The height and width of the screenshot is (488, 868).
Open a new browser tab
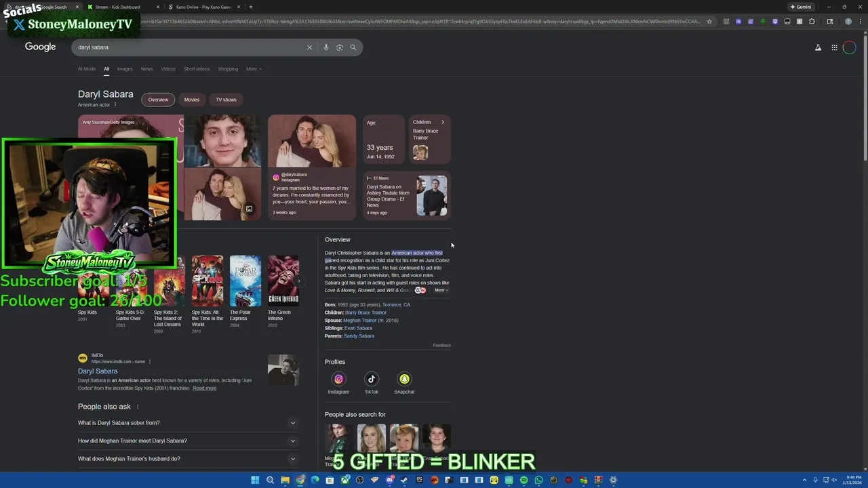[x=251, y=7]
